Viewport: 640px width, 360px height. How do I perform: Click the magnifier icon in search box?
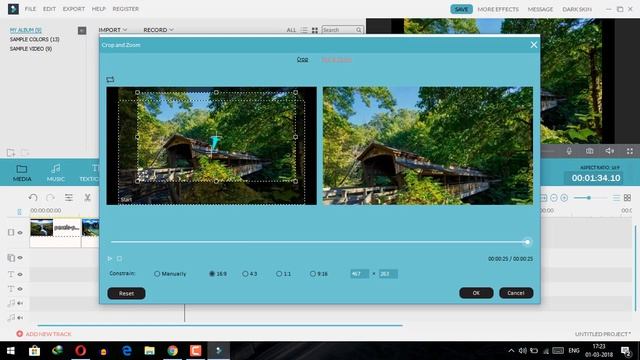(358, 30)
